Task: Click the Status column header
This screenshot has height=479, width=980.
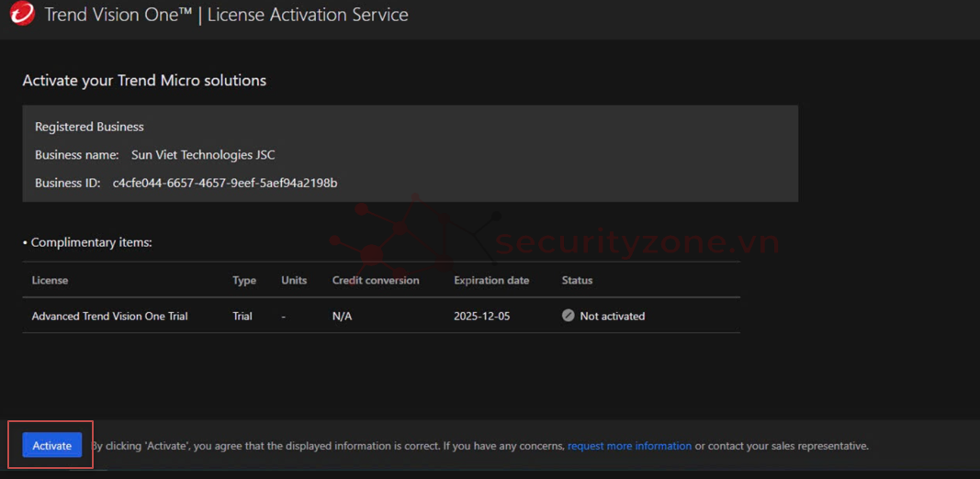Action: 577,280
